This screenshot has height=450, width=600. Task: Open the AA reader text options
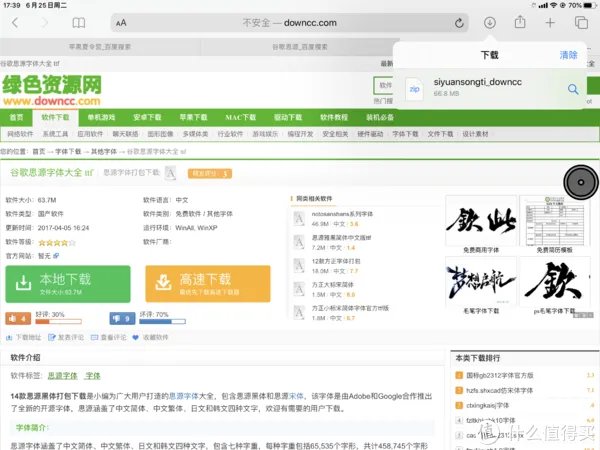pyautogui.click(x=121, y=23)
